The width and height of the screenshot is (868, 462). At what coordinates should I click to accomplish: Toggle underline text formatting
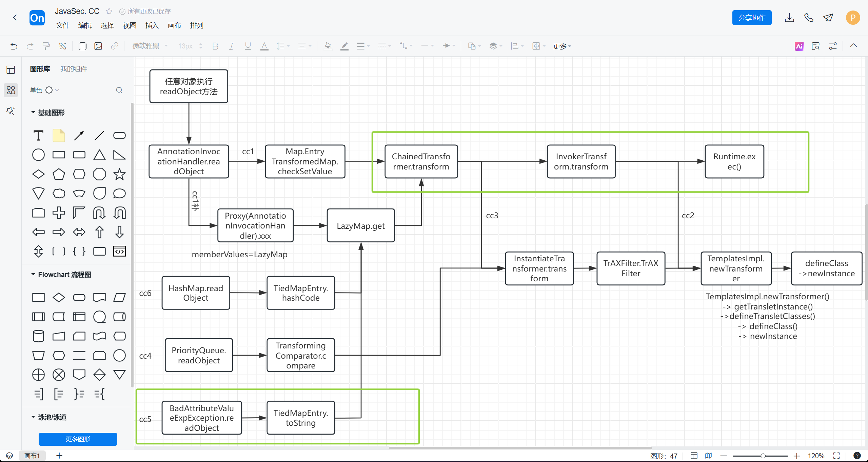(x=248, y=46)
